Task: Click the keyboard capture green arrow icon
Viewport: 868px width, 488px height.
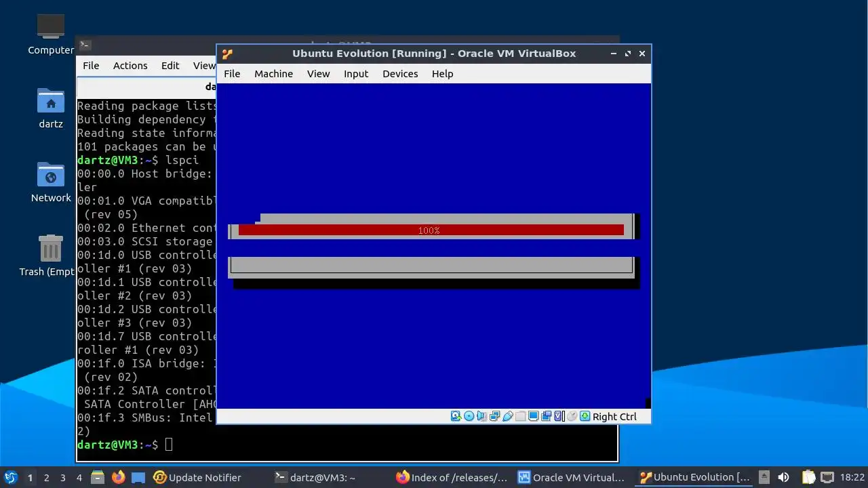Action: coord(585,416)
